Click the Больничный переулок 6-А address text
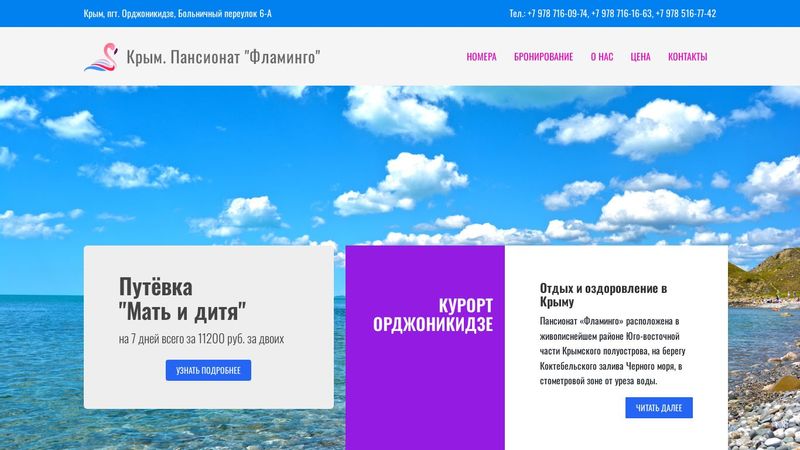Viewport: 800px width, 450px height. coord(224,14)
